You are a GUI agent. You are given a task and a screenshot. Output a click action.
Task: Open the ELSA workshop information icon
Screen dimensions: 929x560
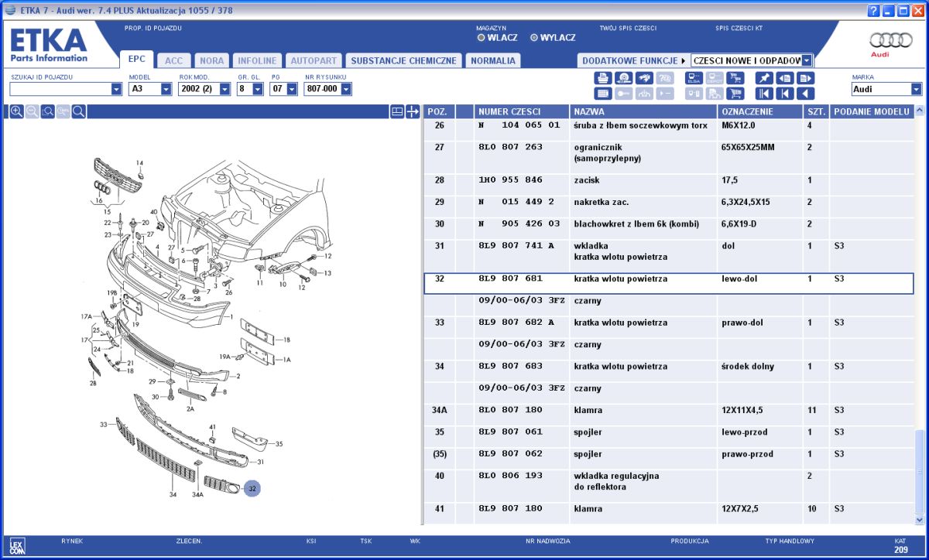(694, 78)
